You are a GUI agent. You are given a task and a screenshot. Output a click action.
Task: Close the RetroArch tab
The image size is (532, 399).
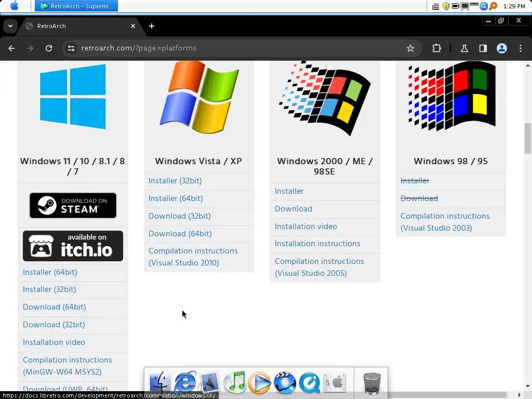(x=133, y=26)
